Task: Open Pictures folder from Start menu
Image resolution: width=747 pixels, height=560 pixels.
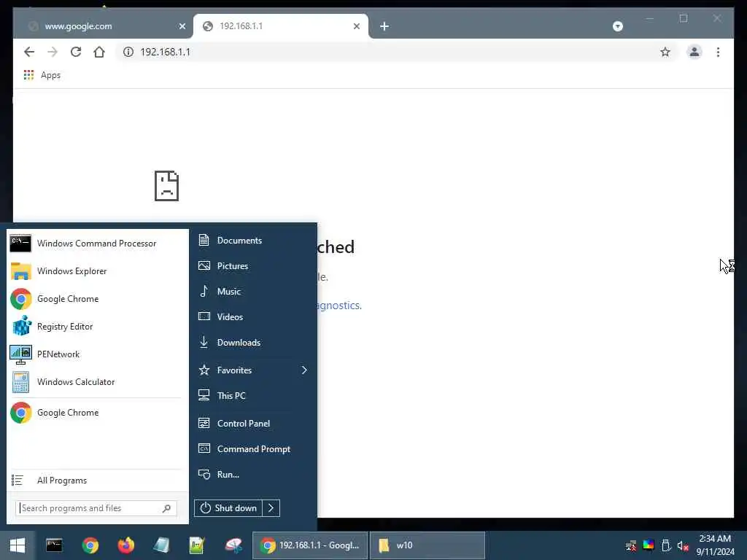Action: coord(253,265)
